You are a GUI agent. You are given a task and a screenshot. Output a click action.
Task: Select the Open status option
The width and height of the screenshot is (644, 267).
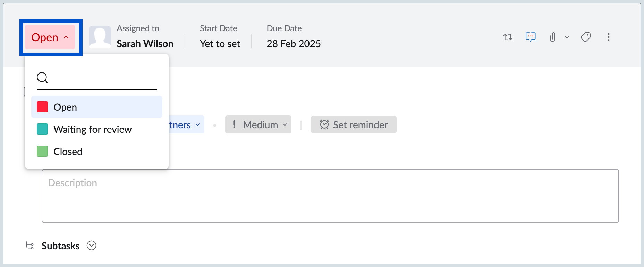pos(65,107)
